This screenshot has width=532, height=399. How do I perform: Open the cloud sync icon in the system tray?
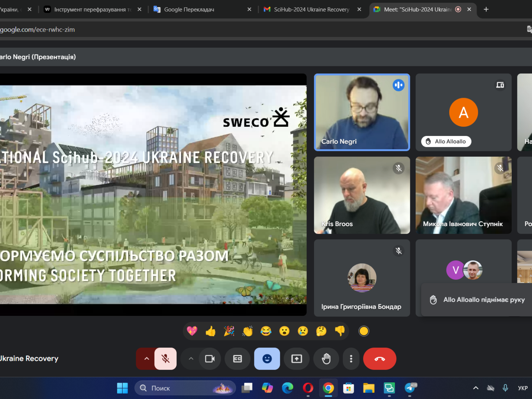490,388
